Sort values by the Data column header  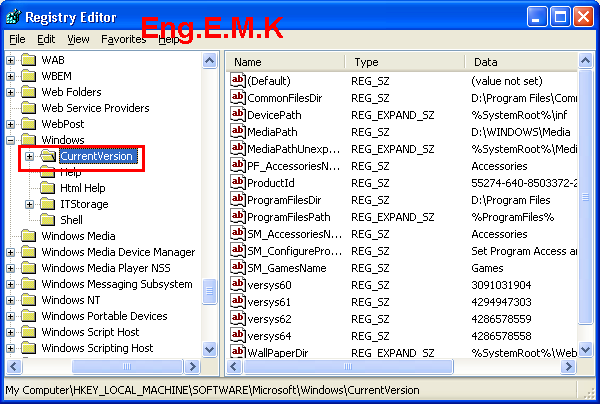point(521,62)
